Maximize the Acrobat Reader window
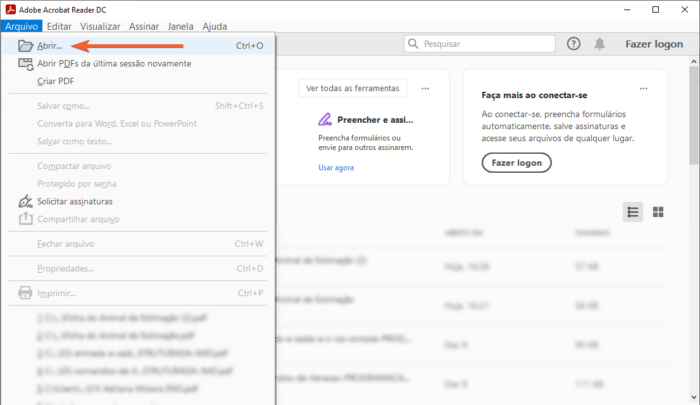The width and height of the screenshot is (700, 405). (x=655, y=9)
